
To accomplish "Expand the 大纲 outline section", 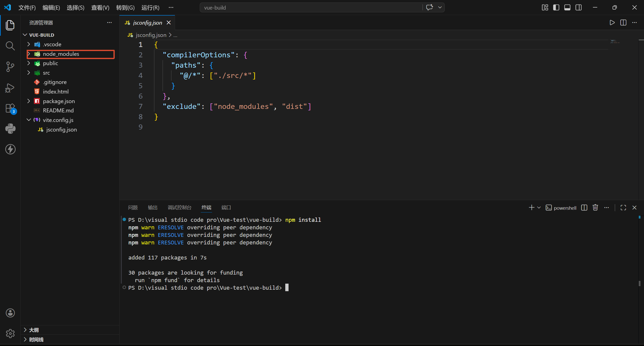I will click(34, 330).
